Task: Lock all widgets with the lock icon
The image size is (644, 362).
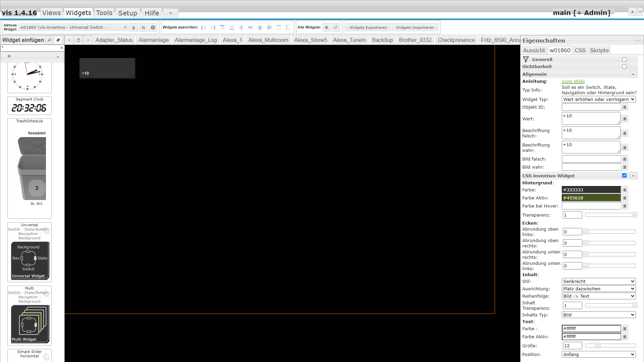Action: pyautogui.click(x=326, y=27)
